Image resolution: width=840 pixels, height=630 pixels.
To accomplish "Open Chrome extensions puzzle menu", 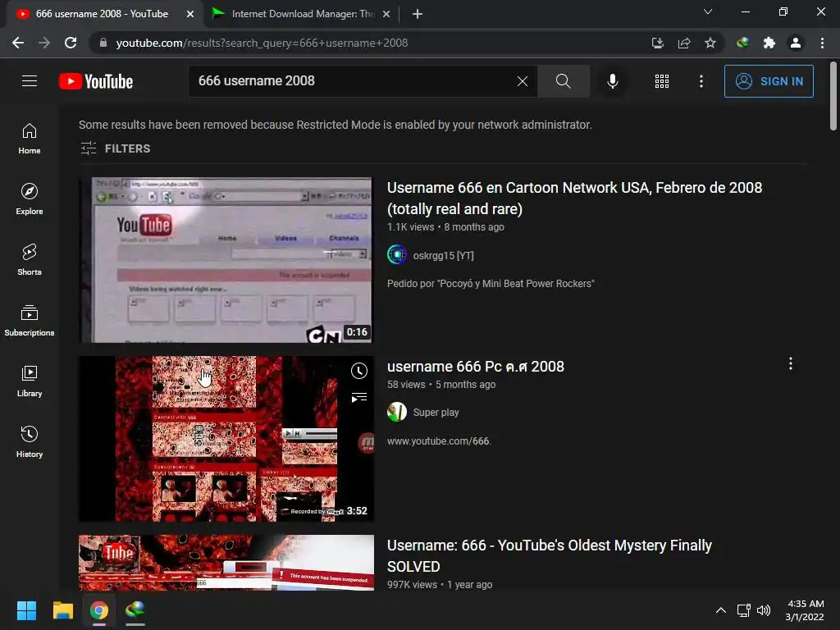I will 769,43.
